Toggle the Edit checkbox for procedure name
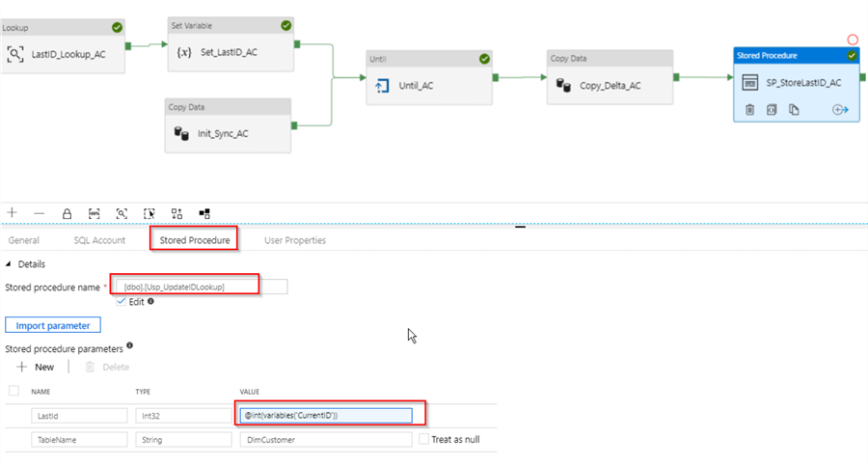The height and width of the screenshot is (466, 868). tap(122, 301)
